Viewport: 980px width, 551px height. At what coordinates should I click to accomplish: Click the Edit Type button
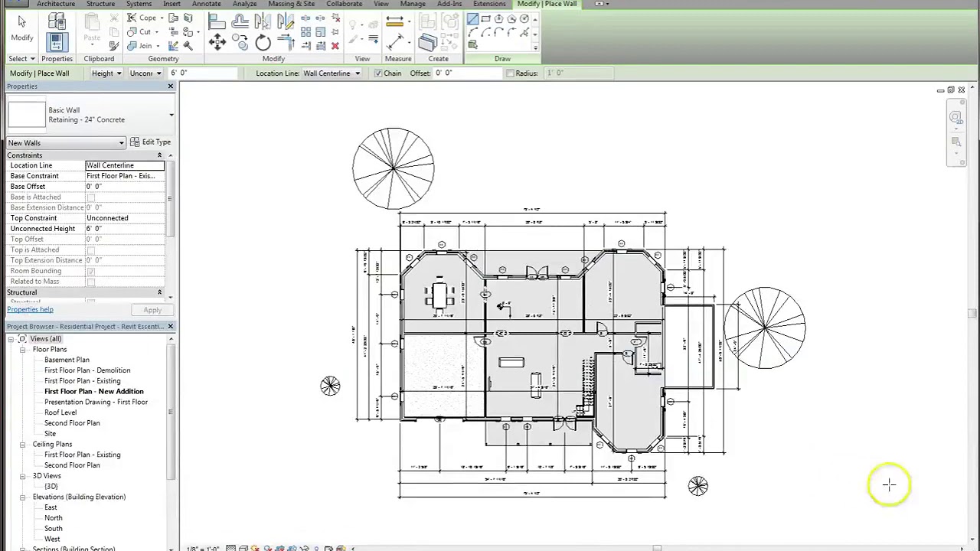point(150,142)
